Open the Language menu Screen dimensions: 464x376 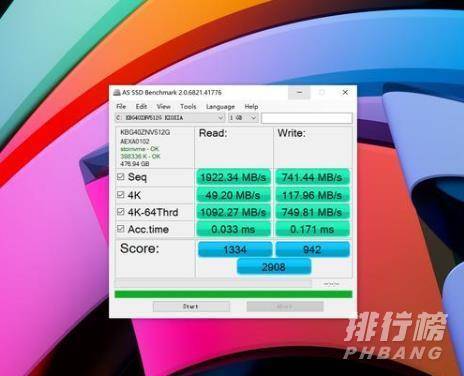(220, 107)
